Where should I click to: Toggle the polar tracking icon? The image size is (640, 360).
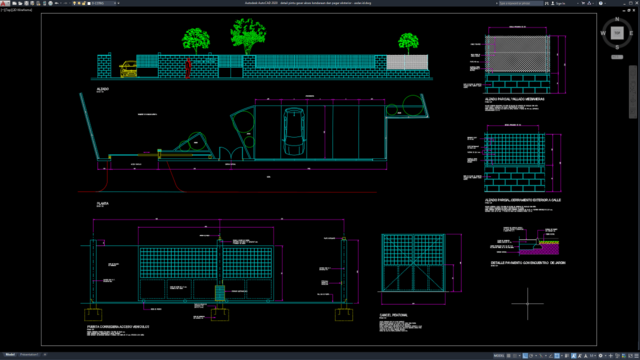click(531, 356)
